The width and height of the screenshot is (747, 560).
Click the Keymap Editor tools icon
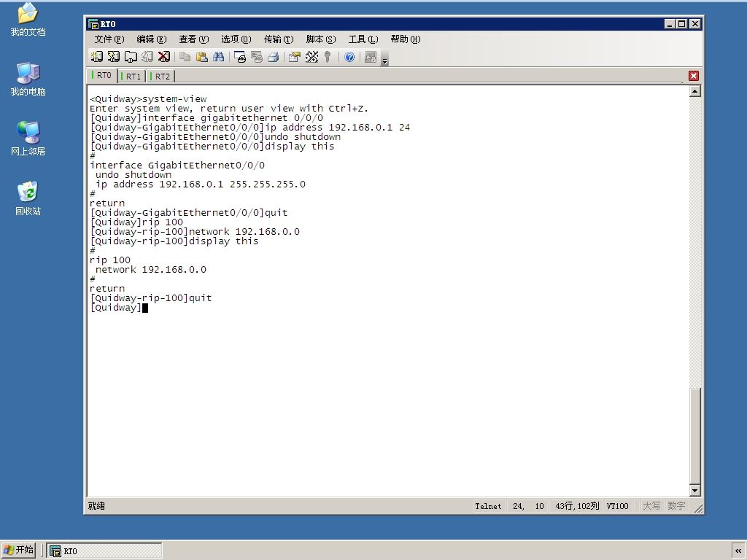[x=311, y=57]
